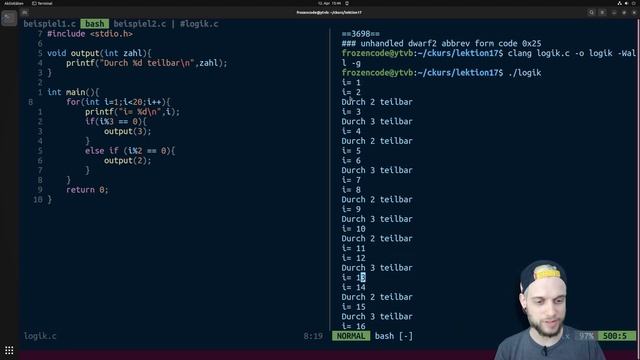Maximize the terminal window

point(624,13)
